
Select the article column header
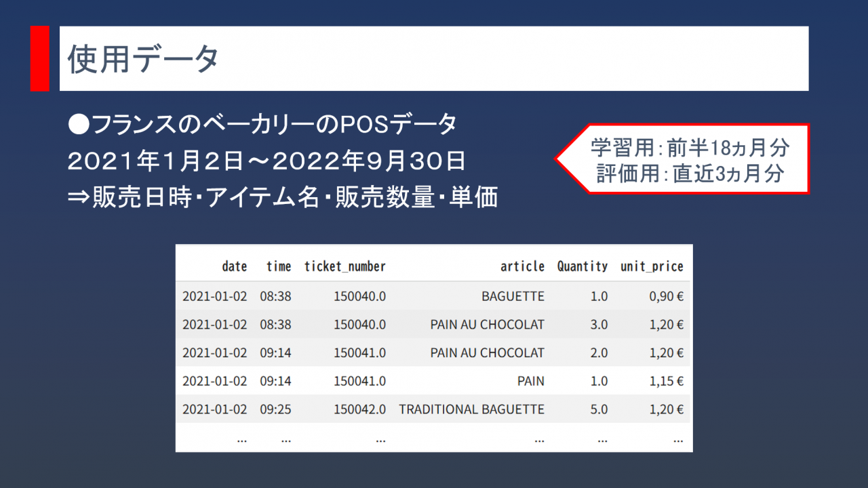point(522,266)
